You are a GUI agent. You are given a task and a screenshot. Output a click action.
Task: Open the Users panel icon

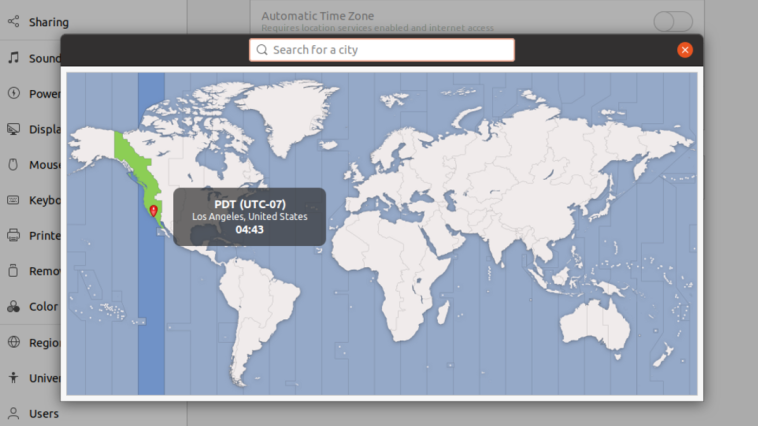[x=14, y=413]
